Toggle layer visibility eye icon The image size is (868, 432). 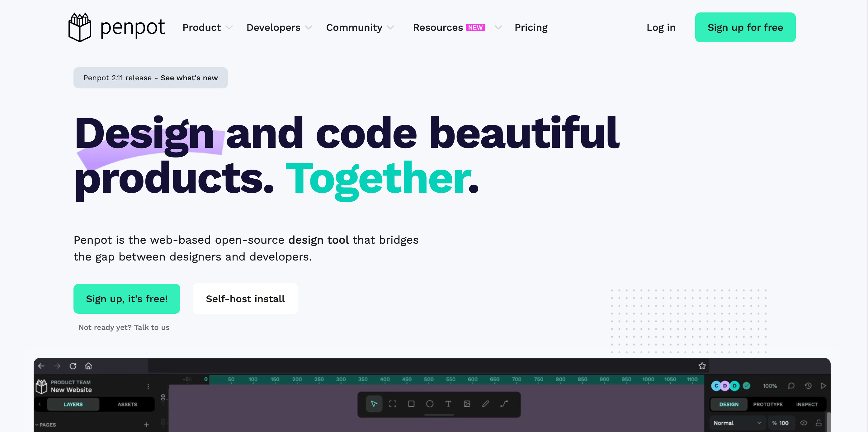click(804, 423)
